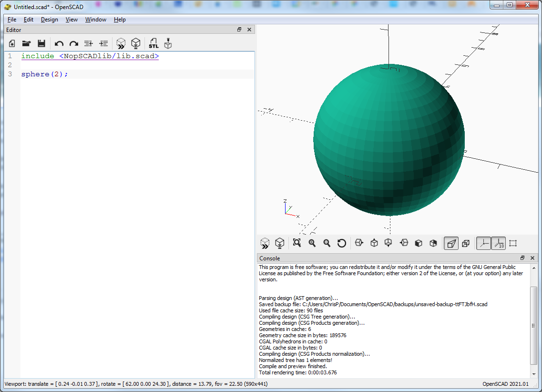Click the Render icon in the editor toolbar

click(x=136, y=43)
